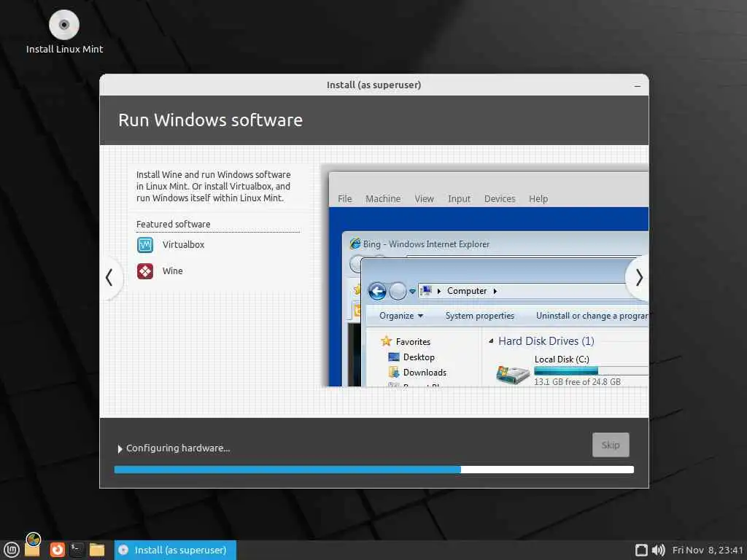This screenshot has height=560, width=747.
Task: Click the File menu in the Virtualbox screenshot
Action: (345, 198)
